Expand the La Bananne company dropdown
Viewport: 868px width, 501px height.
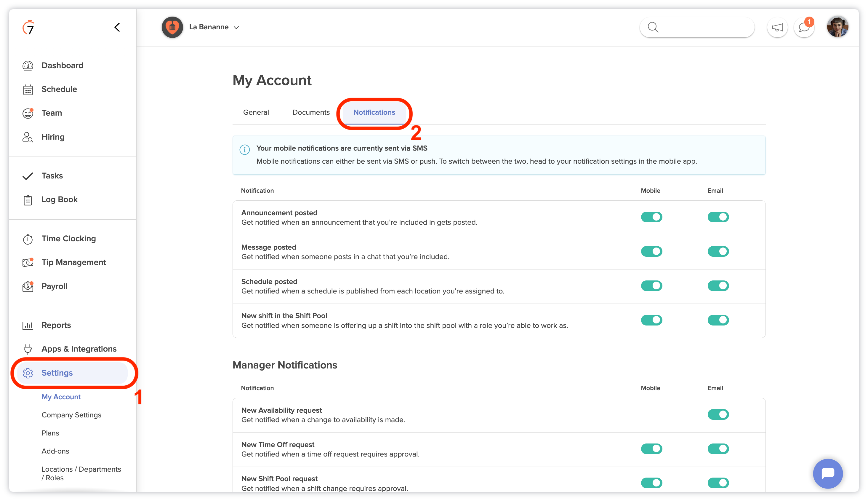coord(236,28)
